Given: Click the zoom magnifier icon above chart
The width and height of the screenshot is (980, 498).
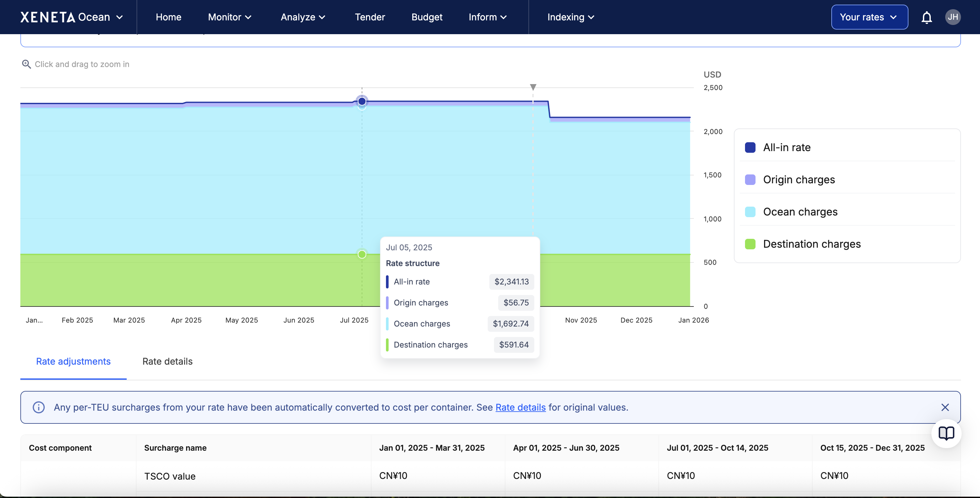Looking at the screenshot, I should tap(26, 64).
